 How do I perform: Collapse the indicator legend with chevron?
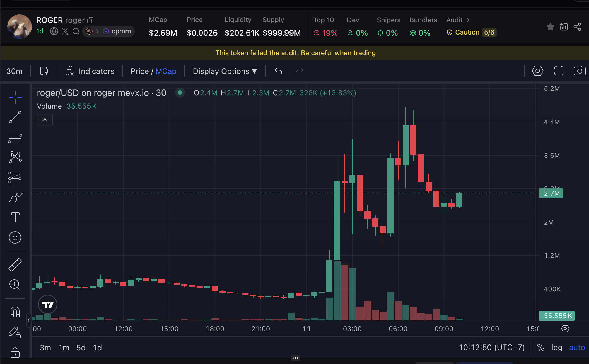point(45,120)
